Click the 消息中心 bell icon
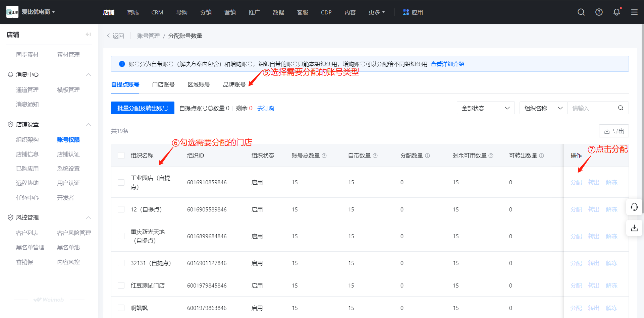Viewport: 644px width, 318px height. click(10, 74)
